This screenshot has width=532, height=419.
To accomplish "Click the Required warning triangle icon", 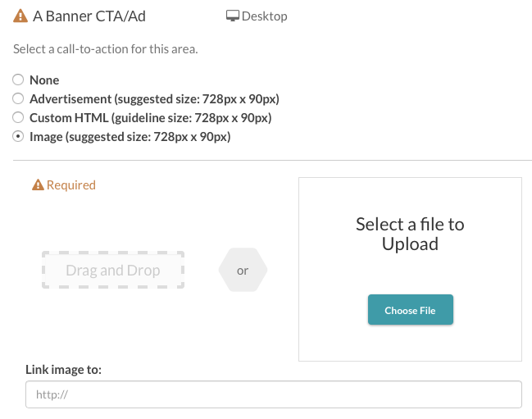I will click(38, 185).
